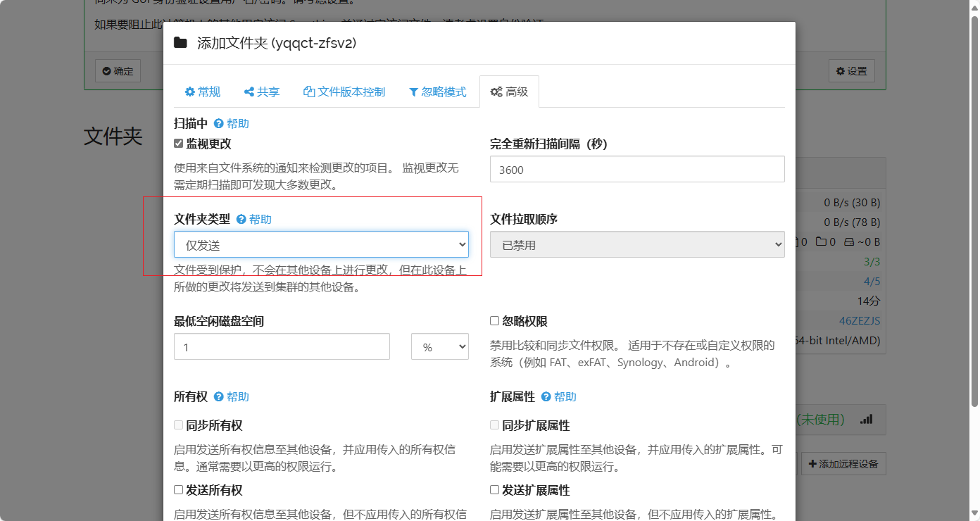Image resolution: width=980 pixels, height=521 pixels.
Task: Open the % unit dropdown for disk space
Action: [x=439, y=346]
